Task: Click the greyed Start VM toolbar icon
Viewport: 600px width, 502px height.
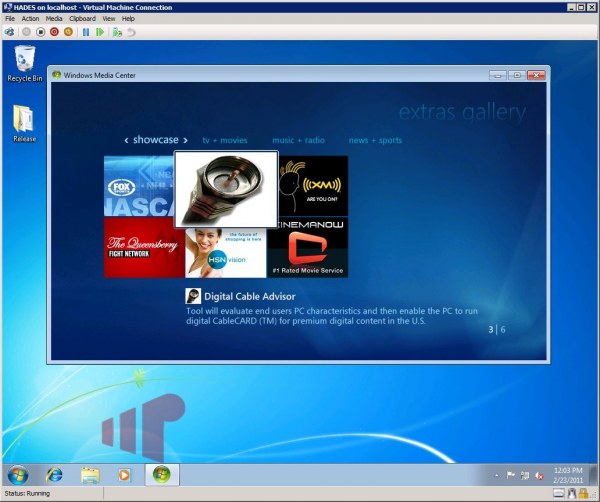Action: click(x=26, y=32)
